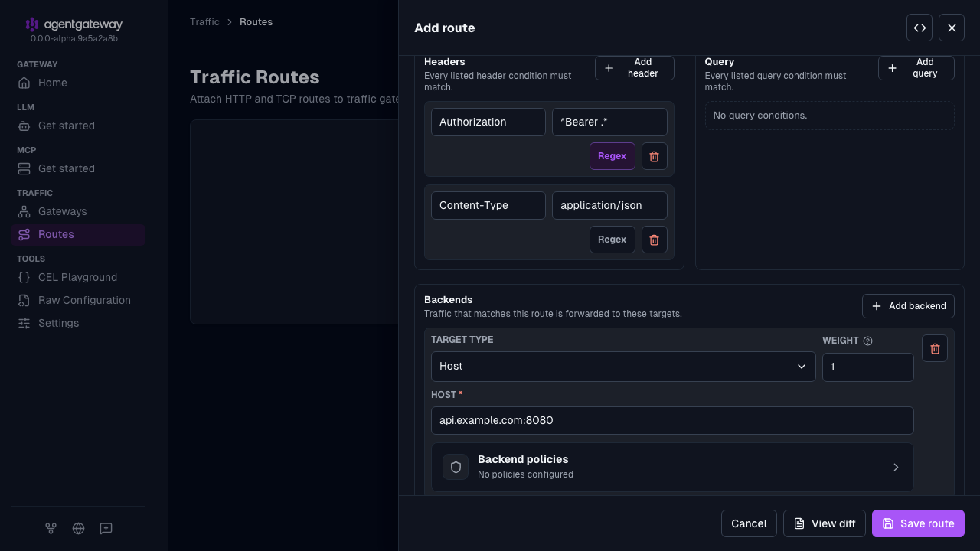The image size is (980, 551).
Task: Edit the application/json value field
Action: 609,205
